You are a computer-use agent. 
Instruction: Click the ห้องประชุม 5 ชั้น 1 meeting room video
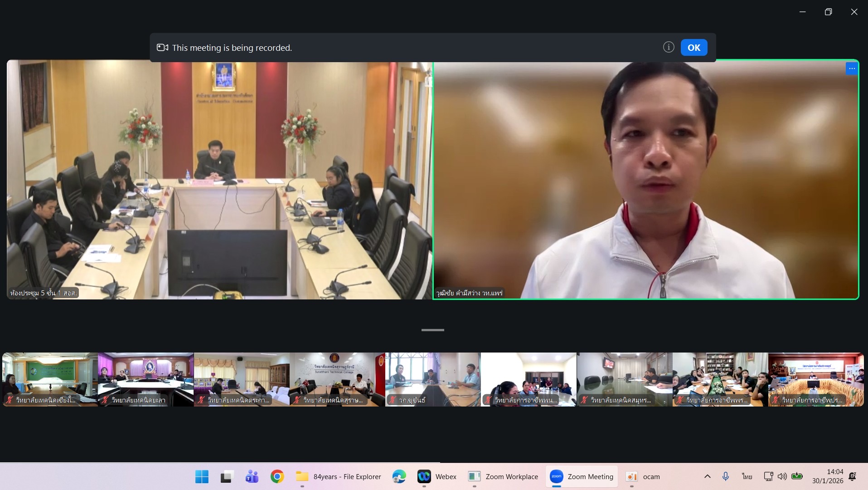pyautogui.click(x=219, y=180)
